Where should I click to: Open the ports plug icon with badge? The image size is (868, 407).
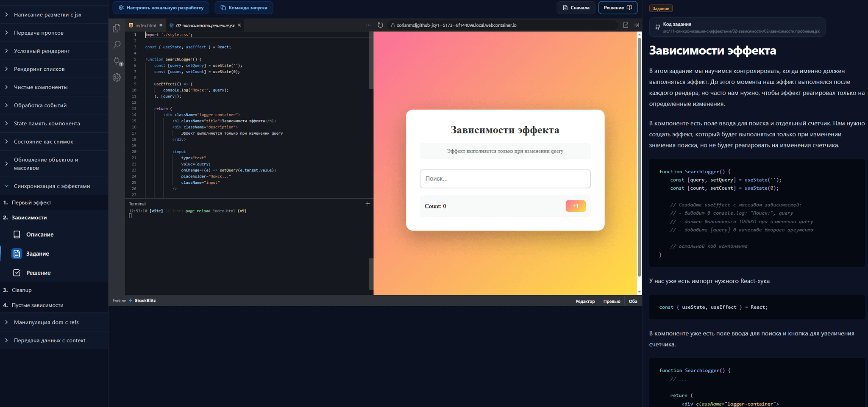[117, 61]
